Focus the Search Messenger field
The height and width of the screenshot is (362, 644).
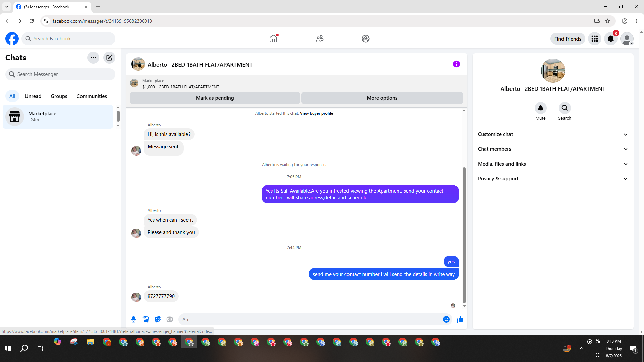pyautogui.click(x=60, y=74)
